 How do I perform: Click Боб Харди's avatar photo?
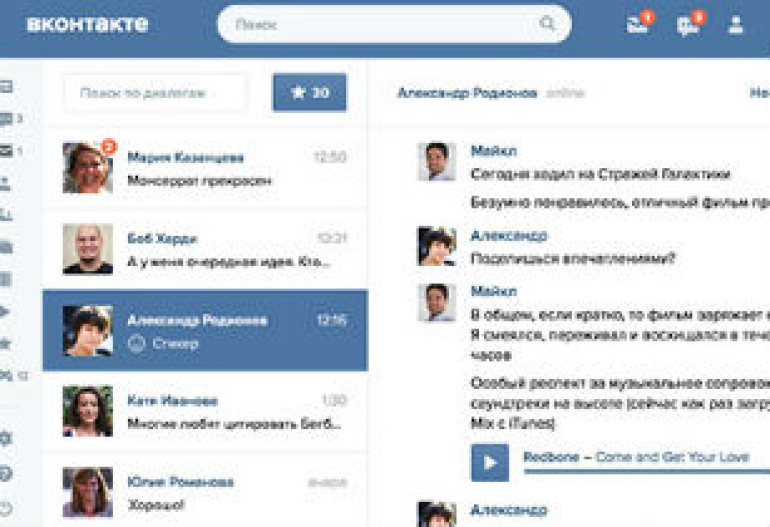pyautogui.click(x=88, y=249)
